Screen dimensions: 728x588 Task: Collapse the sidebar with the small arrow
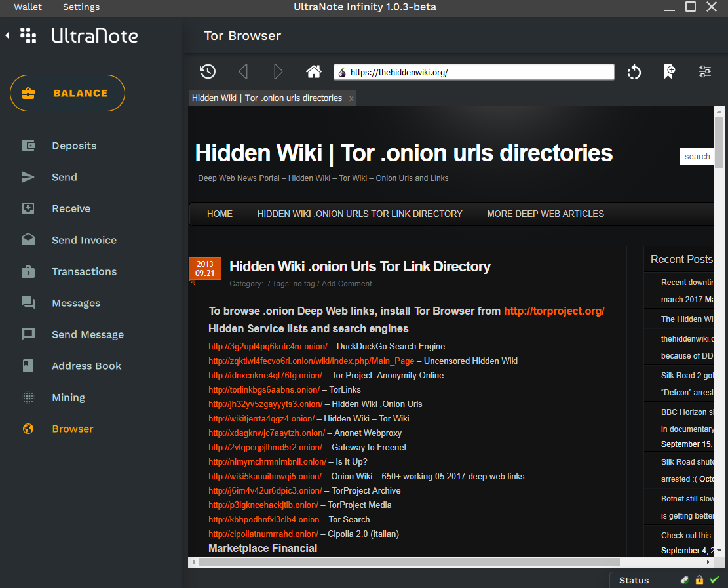[x=7, y=35]
